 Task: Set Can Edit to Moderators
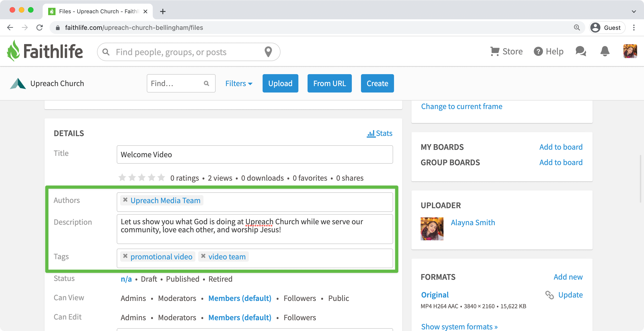(177, 317)
